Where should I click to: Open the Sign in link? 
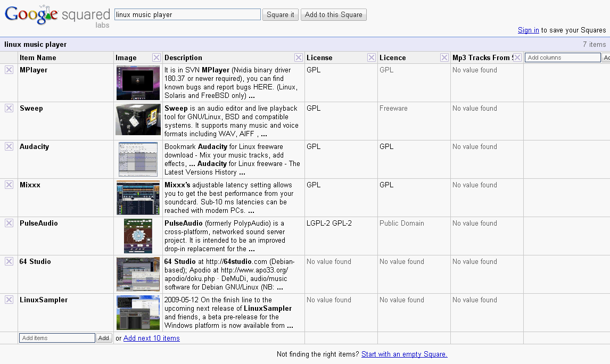[529, 30]
